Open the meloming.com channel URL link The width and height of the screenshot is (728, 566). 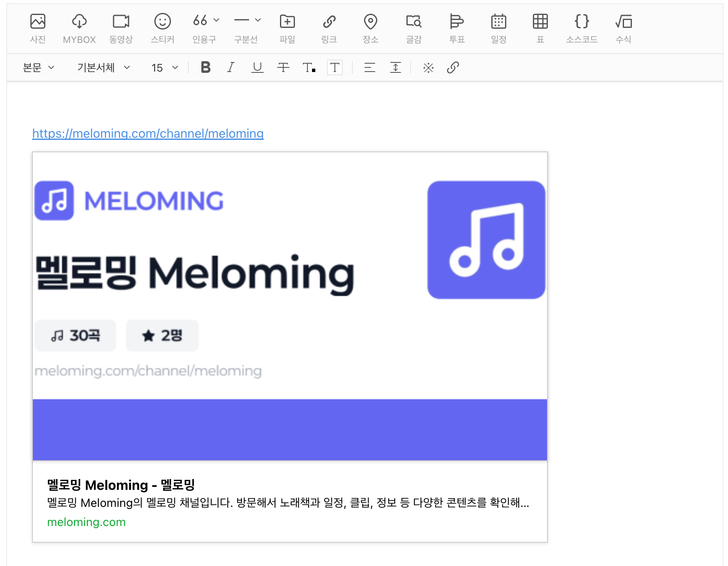(148, 134)
